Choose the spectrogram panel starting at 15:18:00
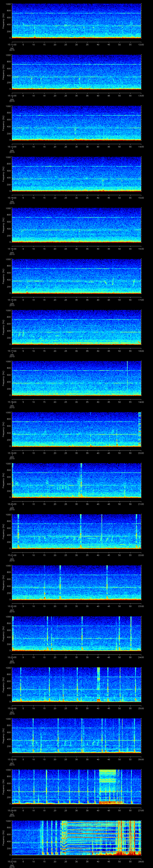 coord(76,378)
